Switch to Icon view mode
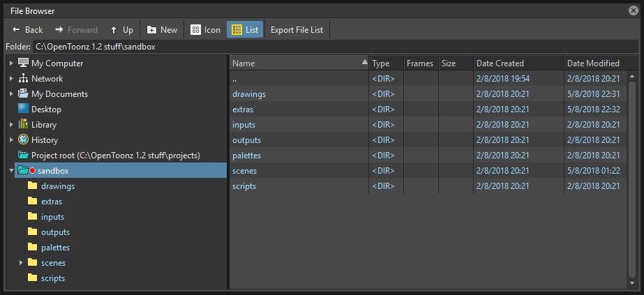This screenshot has width=644, height=295. click(206, 30)
